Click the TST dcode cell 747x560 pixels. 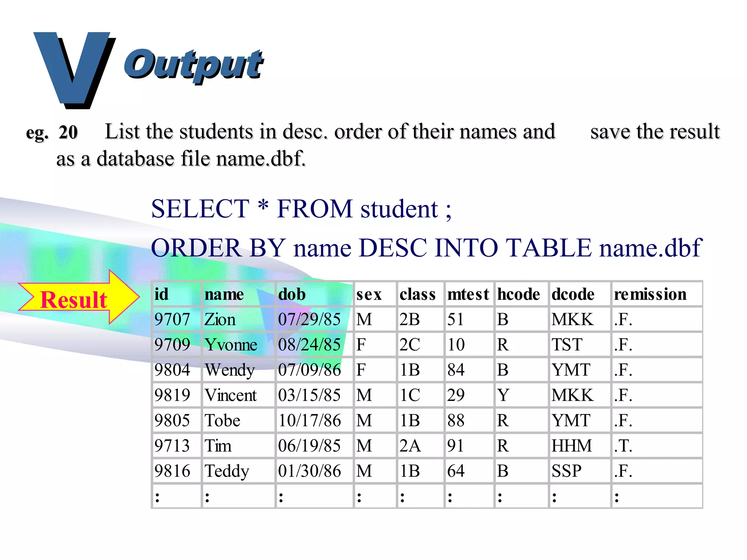click(567, 345)
